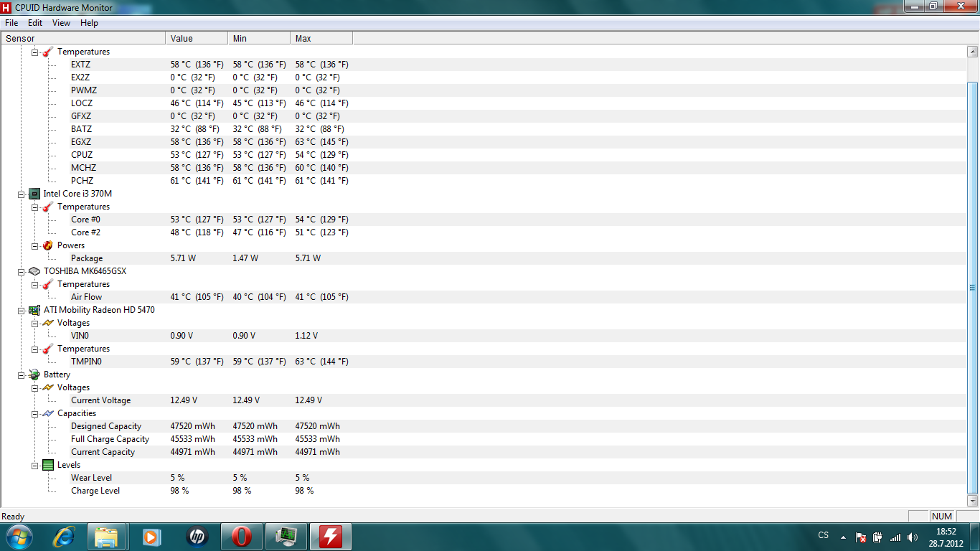Click the thermometer icon above the Air Flow row

point(48,284)
